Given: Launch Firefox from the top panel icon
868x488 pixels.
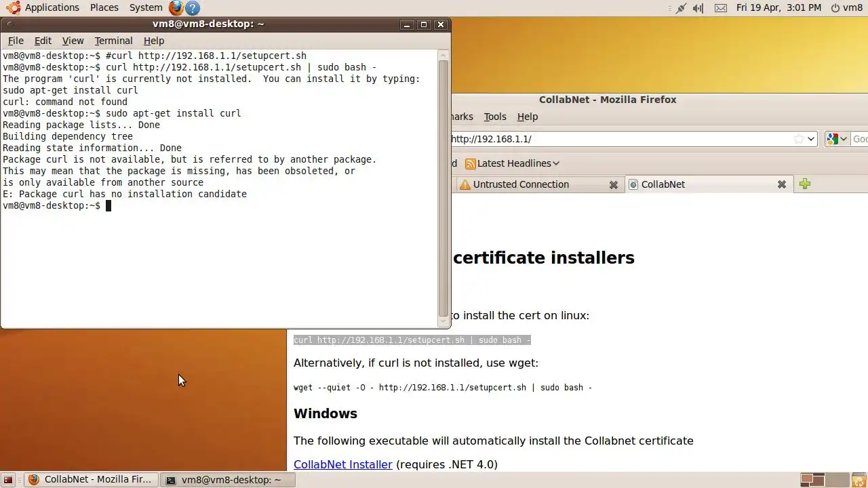Looking at the screenshot, I should (x=176, y=7).
